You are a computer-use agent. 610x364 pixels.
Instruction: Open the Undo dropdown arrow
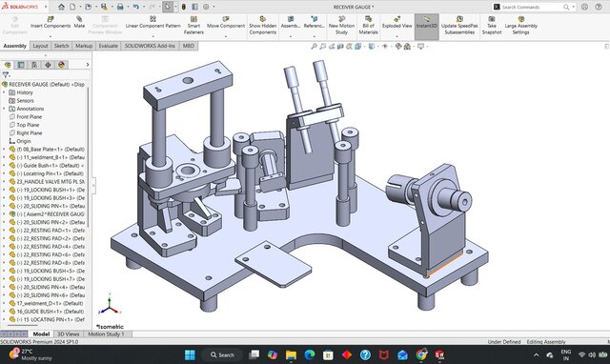pos(143,7)
